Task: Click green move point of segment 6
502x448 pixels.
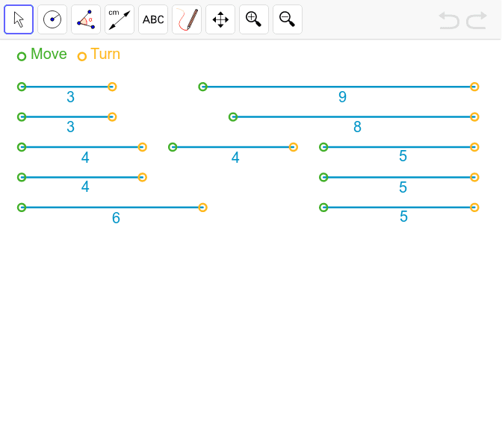Action: [x=22, y=208]
